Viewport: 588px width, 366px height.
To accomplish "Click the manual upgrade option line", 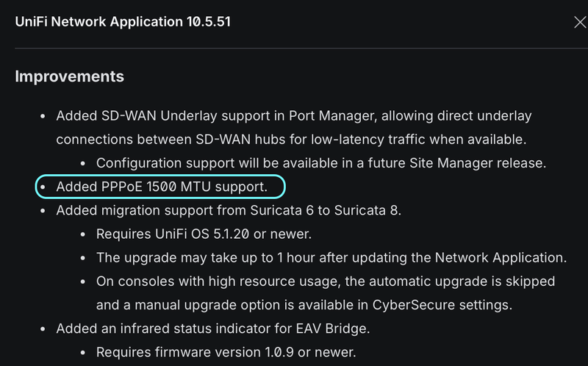I will [x=304, y=305].
